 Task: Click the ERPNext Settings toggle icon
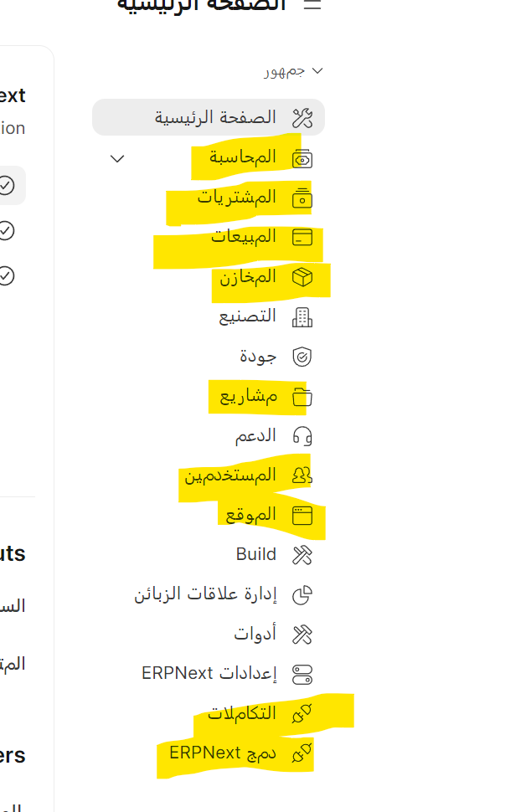[x=302, y=674]
